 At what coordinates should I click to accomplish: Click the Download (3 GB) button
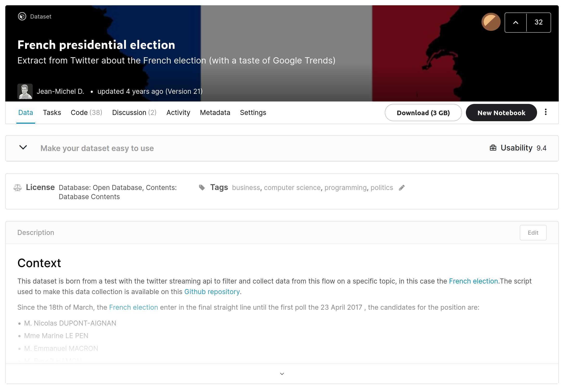[423, 113]
